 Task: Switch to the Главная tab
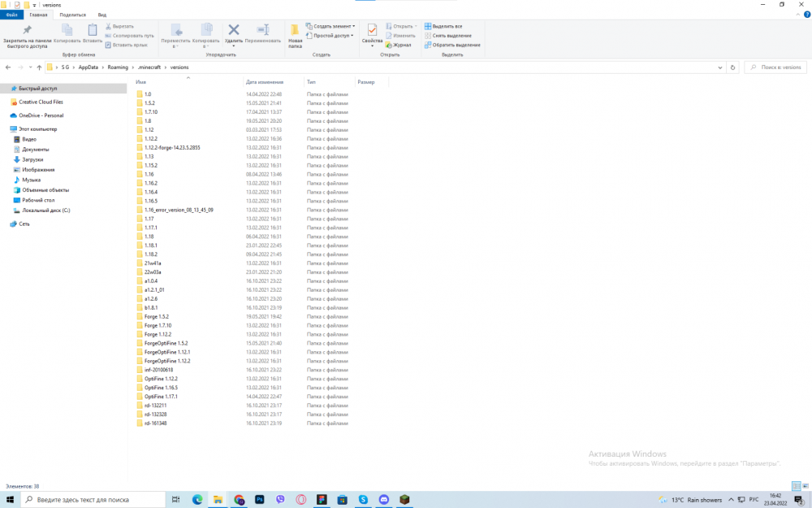38,15
